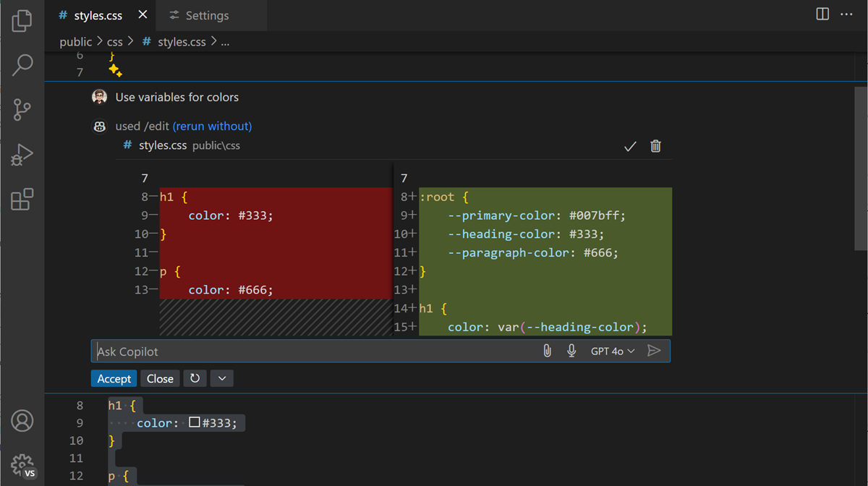Toggle voice input with the microphone
Viewport: 868px width, 486px height.
tap(571, 351)
